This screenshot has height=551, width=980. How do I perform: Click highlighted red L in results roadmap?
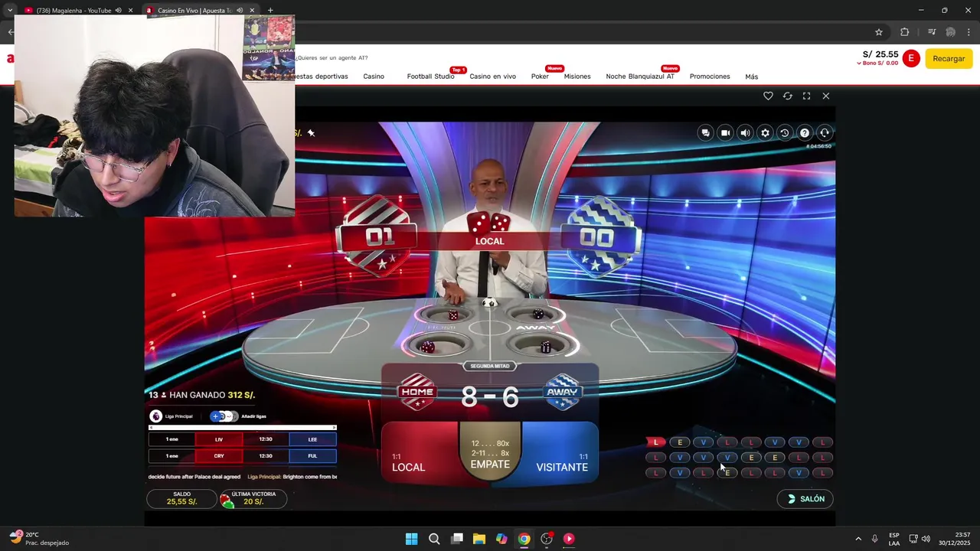tap(655, 442)
